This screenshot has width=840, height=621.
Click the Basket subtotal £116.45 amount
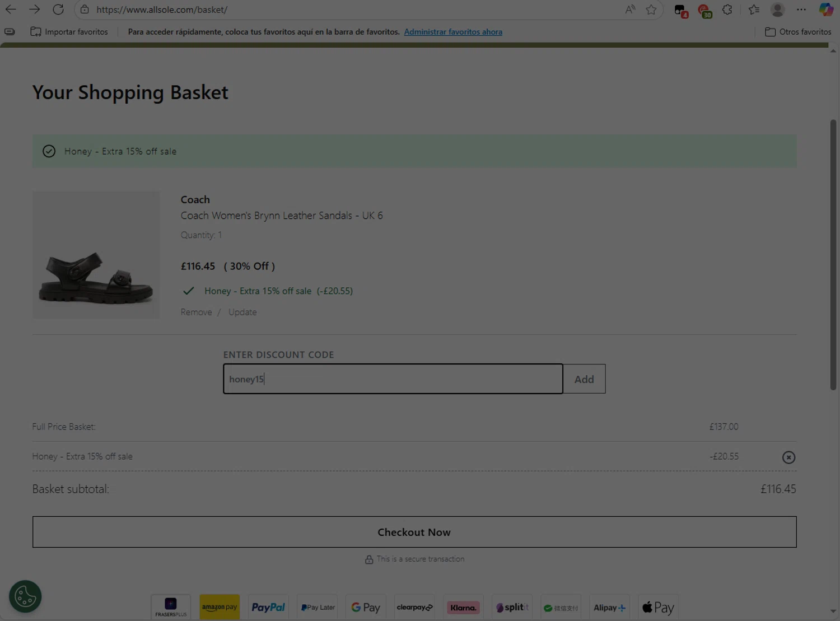[778, 489]
